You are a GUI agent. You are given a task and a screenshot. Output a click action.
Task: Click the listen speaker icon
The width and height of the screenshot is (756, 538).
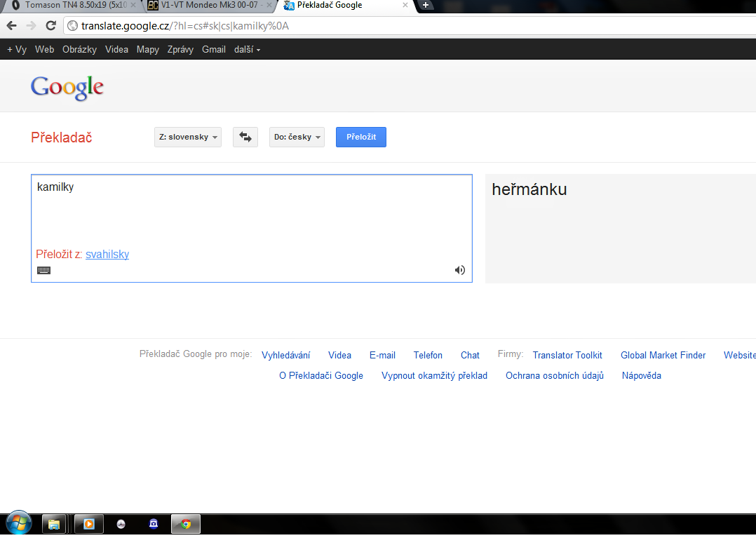click(460, 270)
